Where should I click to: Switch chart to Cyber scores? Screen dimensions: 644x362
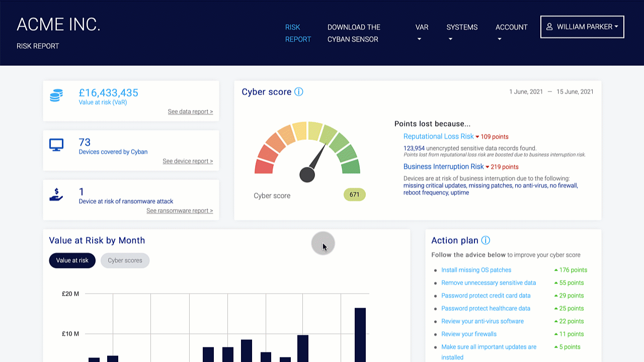pyautogui.click(x=125, y=260)
